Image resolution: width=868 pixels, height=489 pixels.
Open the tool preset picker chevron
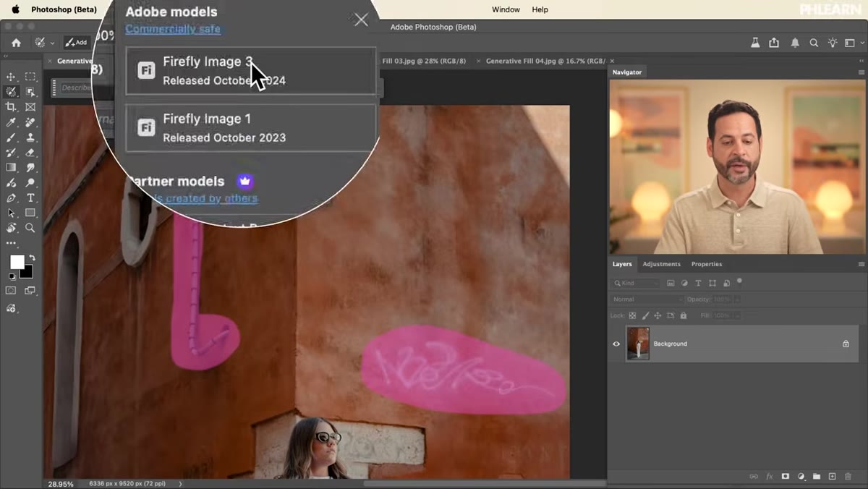[x=53, y=43]
